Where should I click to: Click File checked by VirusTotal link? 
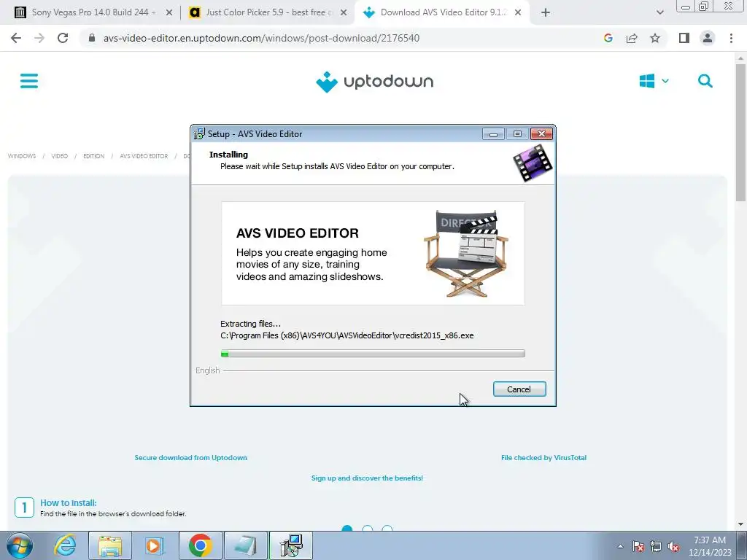[x=543, y=458]
